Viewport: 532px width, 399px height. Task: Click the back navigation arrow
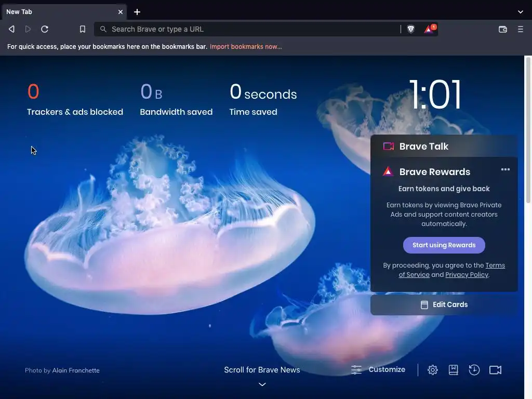(11, 29)
